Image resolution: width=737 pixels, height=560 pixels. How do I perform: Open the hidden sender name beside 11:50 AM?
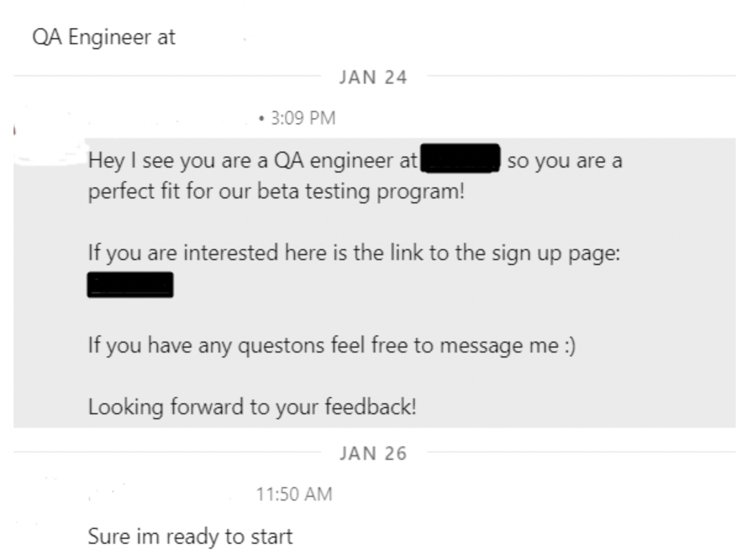pyautogui.click(x=167, y=493)
